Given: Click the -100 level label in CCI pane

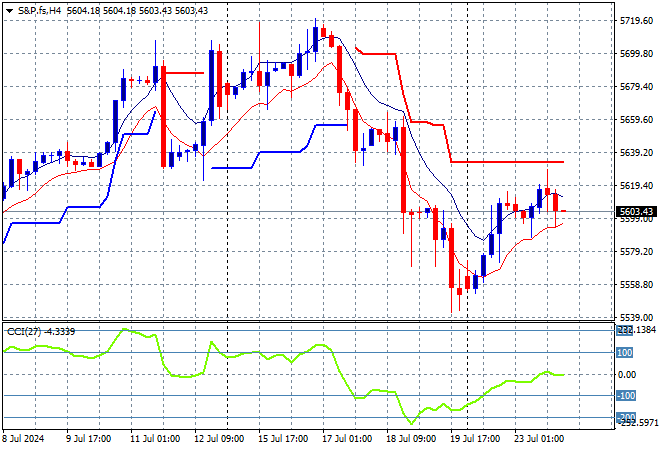Looking at the screenshot, I should (x=626, y=395).
